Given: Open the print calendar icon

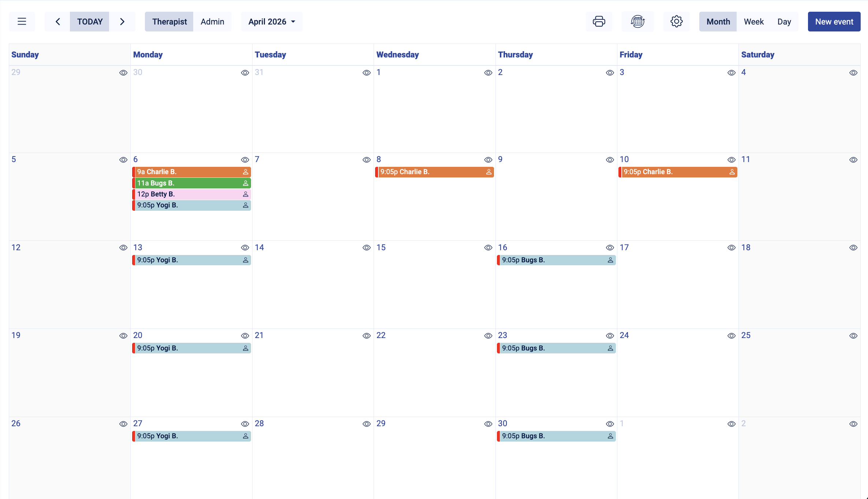Looking at the screenshot, I should (x=599, y=21).
